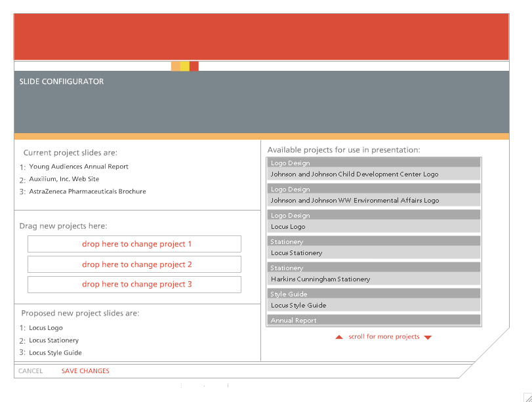Click the red up arrow scroll icon
The height and width of the screenshot is (402, 532).
coord(339,337)
